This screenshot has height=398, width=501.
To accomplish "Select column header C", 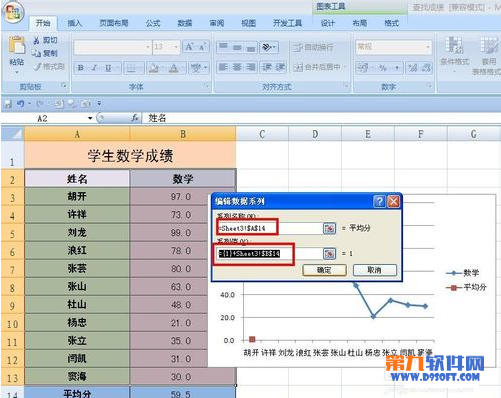I will pyautogui.click(x=262, y=134).
